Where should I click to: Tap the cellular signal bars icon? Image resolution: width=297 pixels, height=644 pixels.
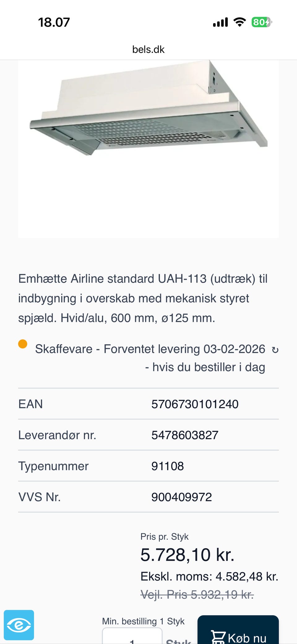click(x=220, y=22)
